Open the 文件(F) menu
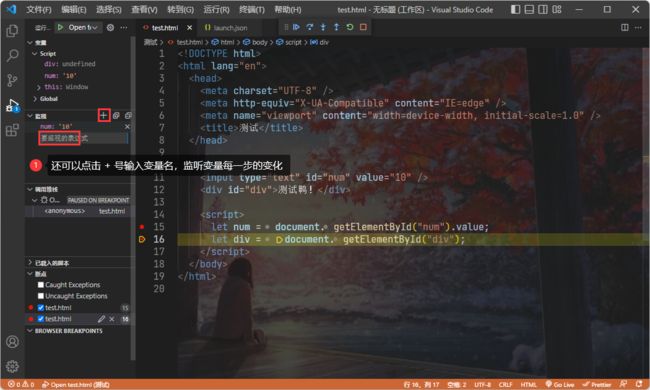Image resolution: width=650 pixels, height=390 pixels. pyautogui.click(x=39, y=10)
